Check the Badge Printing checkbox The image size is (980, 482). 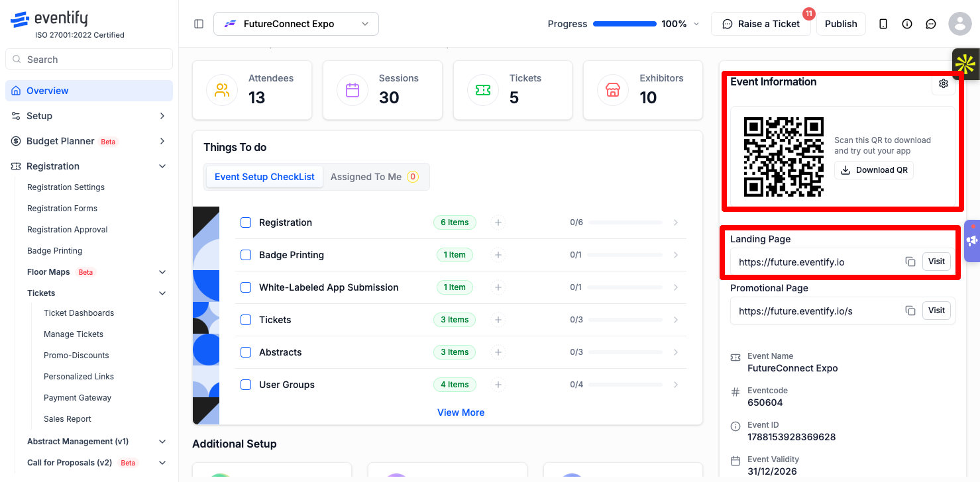pyautogui.click(x=246, y=255)
